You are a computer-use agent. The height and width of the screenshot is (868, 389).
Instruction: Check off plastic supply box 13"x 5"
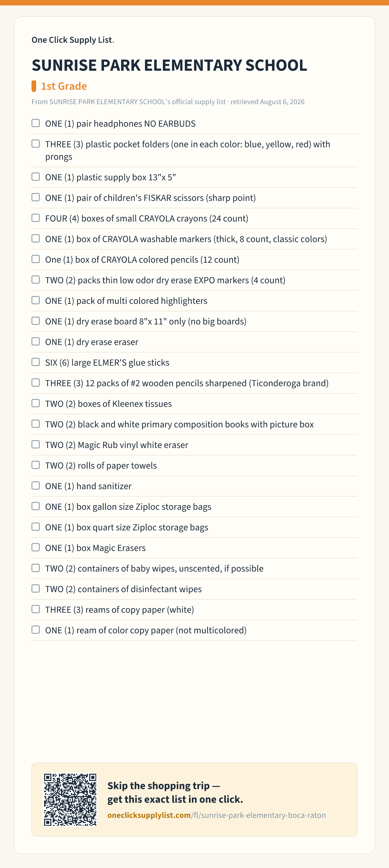click(x=36, y=177)
